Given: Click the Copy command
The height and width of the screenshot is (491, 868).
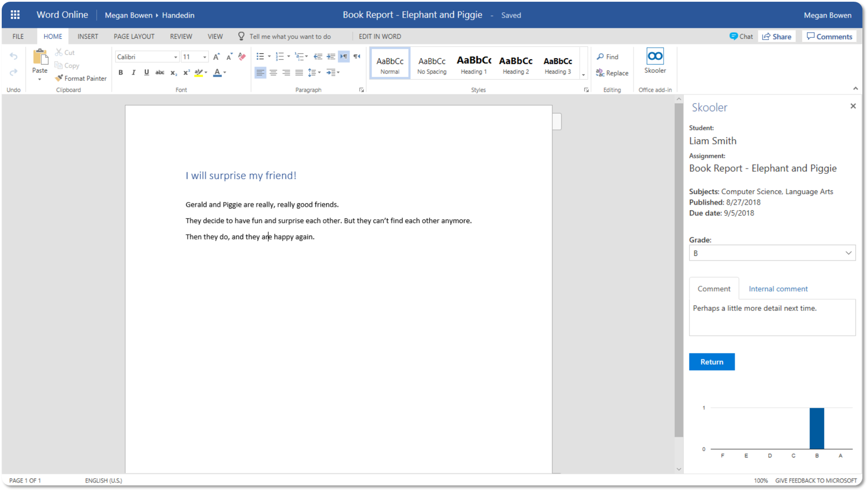Looking at the screenshot, I should tap(67, 65).
